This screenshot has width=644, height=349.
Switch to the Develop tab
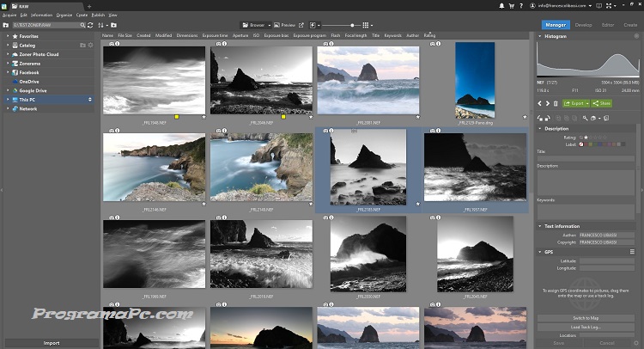(x=581, y=26)
